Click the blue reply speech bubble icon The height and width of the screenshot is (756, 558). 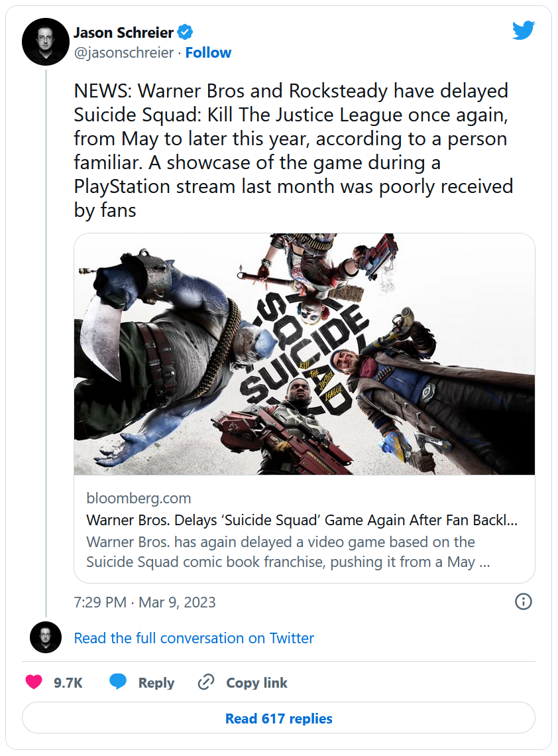[x=118, y=682]
